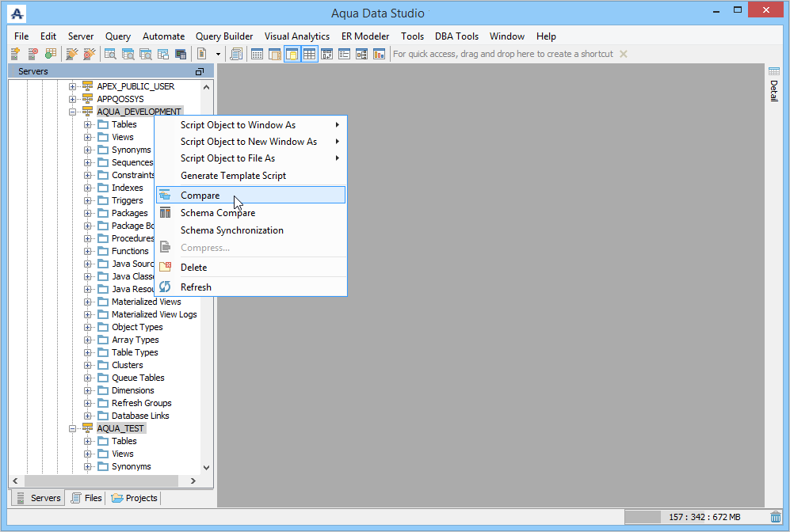
Task: Choose Schema Synchronization from context menu
Action: [250, 230]
